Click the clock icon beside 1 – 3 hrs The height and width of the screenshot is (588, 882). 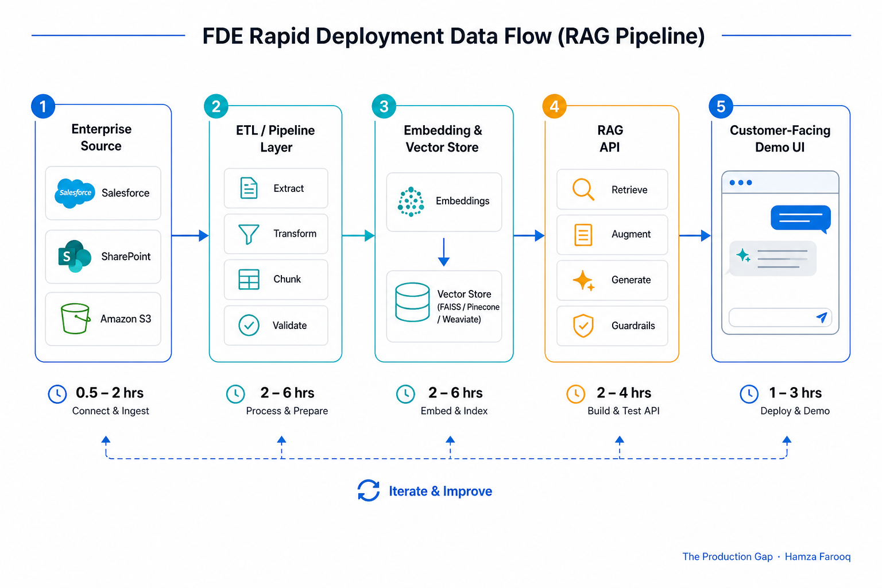coord(749,394)
